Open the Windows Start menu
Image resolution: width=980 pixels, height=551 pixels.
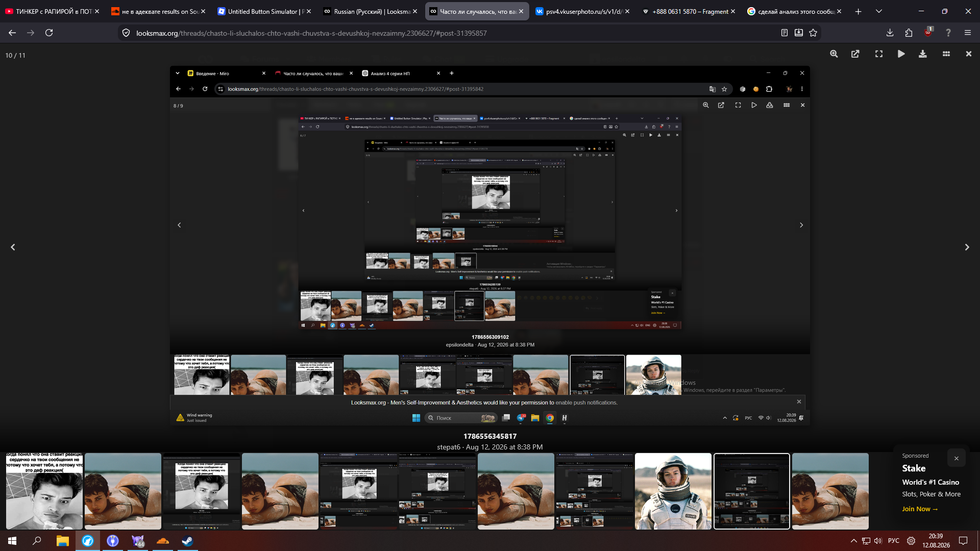(x=12, y=541)
